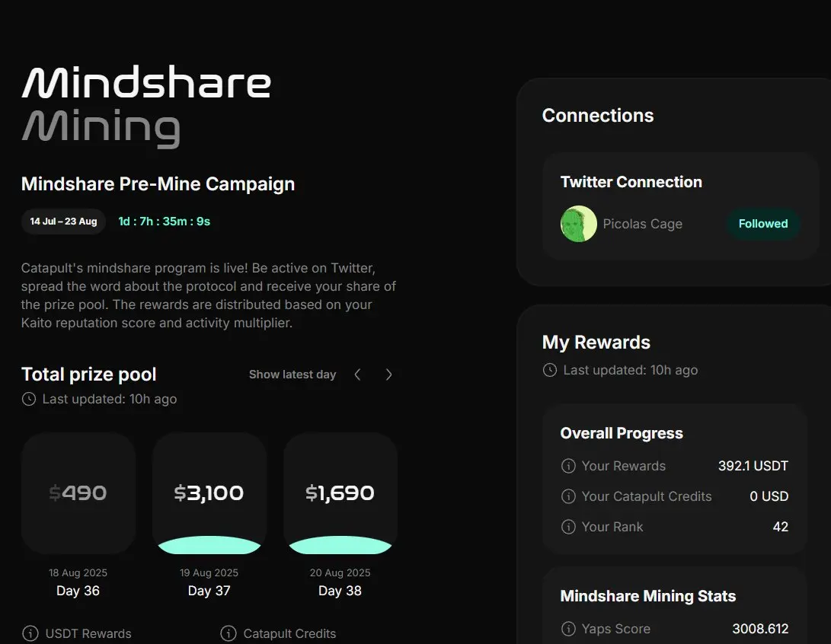Viewport: 831px width, 644px height.
Task: Click the countdown timer 1d : 7h : 35m : 9s
Action: tap(165, 222)
